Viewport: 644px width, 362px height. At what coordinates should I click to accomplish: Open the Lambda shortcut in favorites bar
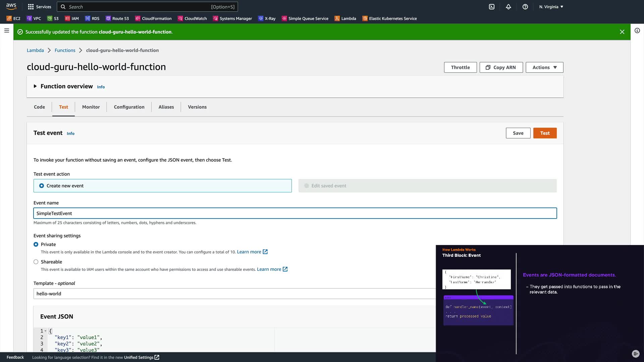pos(345,18)
